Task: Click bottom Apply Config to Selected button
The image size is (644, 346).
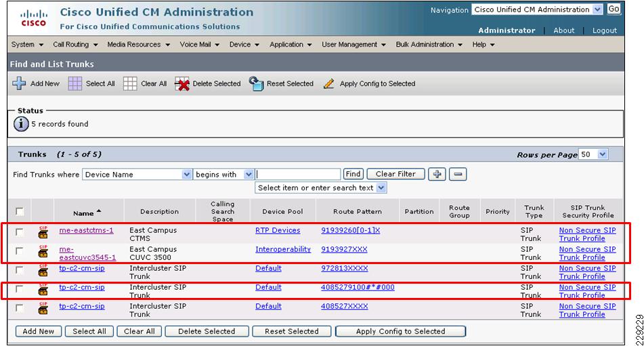Action: pyautogui.click(x=400, y=331)
